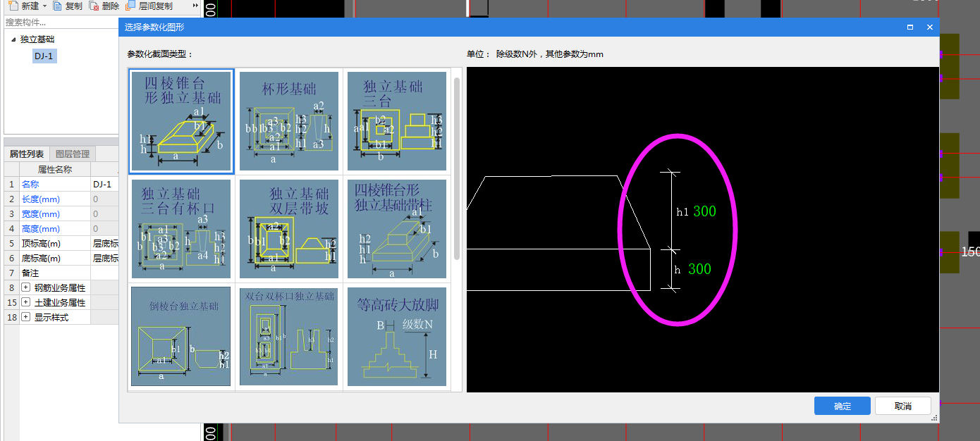980x441 pixels.
Task: Choose the 独立基础双层带坡 thumbnail
Action: (x=289, y=229)
